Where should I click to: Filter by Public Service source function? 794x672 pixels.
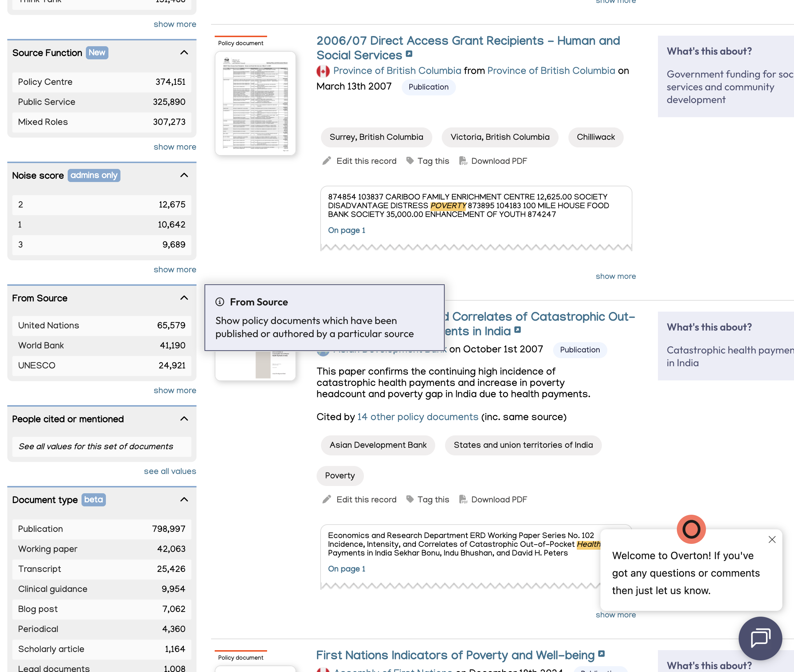pos(102,102)
